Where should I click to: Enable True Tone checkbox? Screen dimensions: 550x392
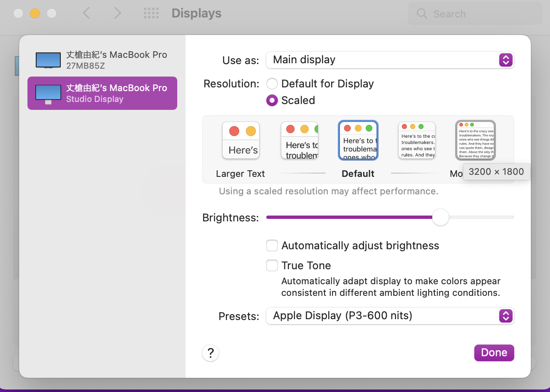pos(272,265)
